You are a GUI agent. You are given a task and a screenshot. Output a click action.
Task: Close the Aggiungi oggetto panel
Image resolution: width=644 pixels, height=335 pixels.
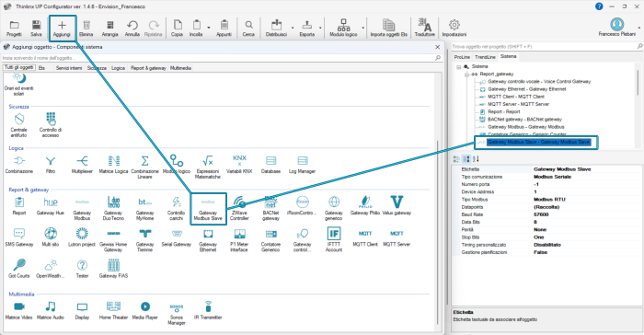click(437, 47)
